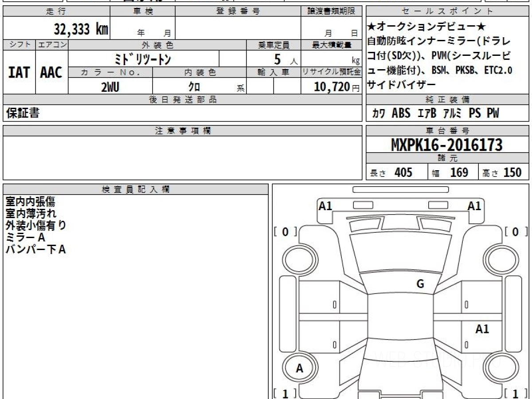The width and height of the screenshot is (532, 399).
Task: Click the 車検 header cell
Action: [x=143, y=12]
